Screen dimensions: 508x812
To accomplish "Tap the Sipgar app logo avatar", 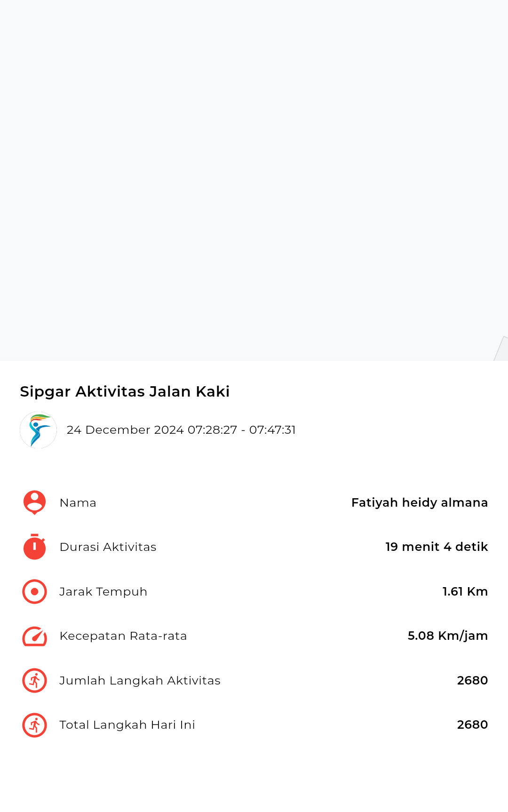I will (38, 430).
